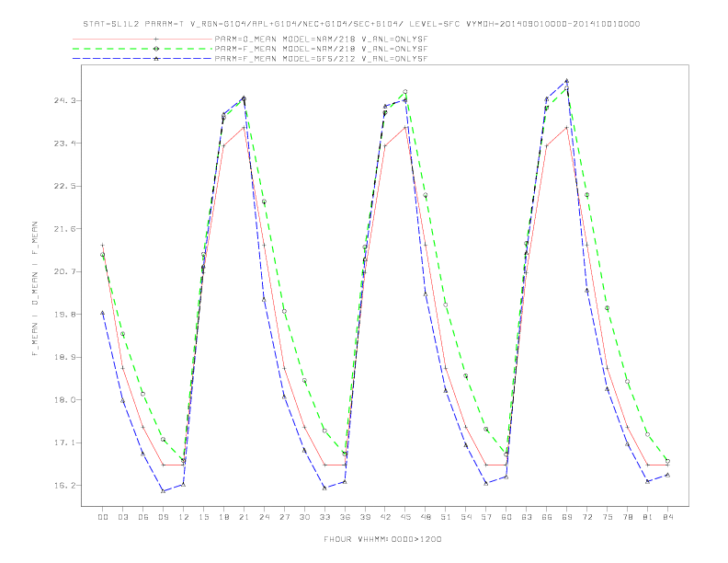Click forecast hour label 09
Screen dimensions: 728x563
[163, 517]
